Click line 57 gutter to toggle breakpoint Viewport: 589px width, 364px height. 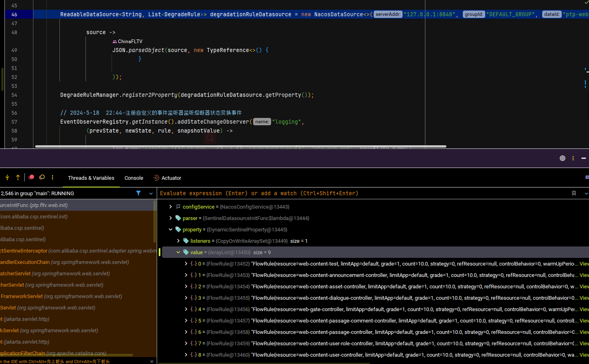coord(14,122)
